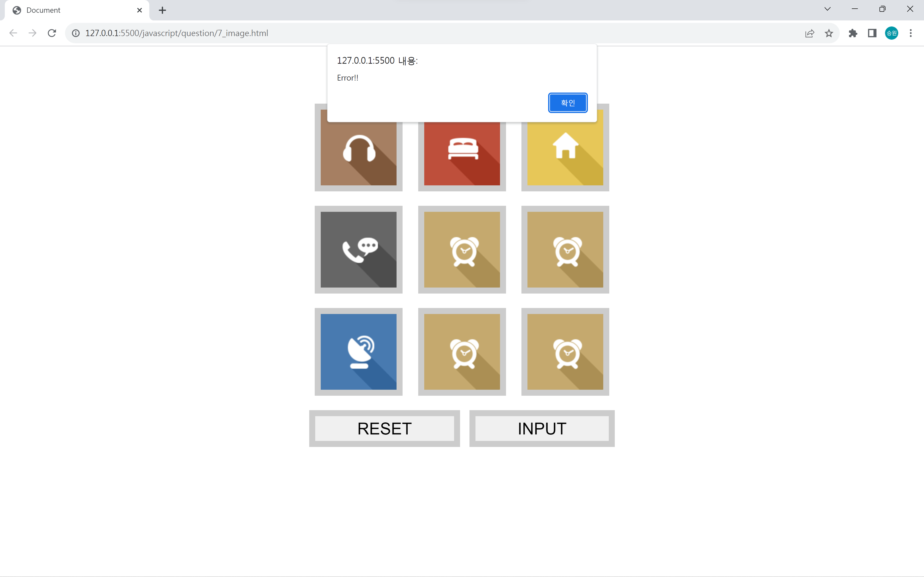The height and width of the screenshot is (577, 924).
Task: Open a new browser tab
Action: [162, 10]
